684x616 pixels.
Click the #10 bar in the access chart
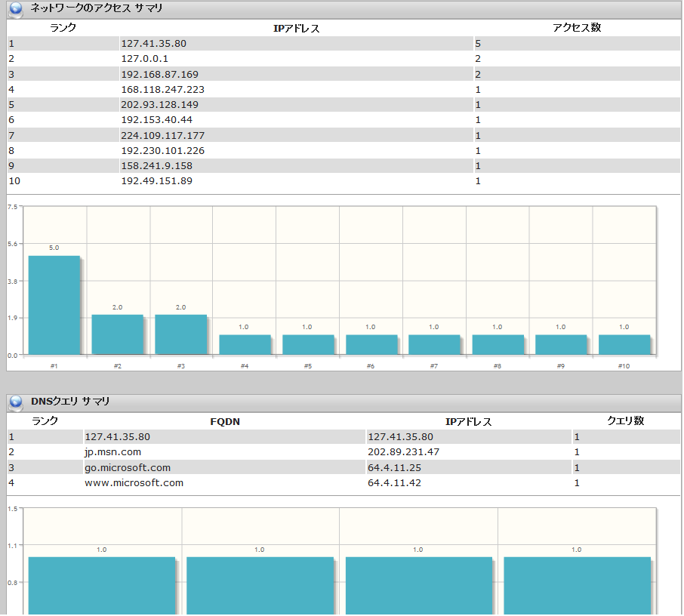pos(624,344)
